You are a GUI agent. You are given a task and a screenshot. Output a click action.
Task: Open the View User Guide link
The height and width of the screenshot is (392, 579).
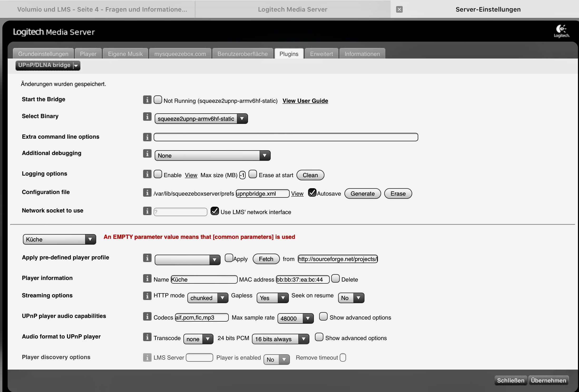tap(305, 101)
